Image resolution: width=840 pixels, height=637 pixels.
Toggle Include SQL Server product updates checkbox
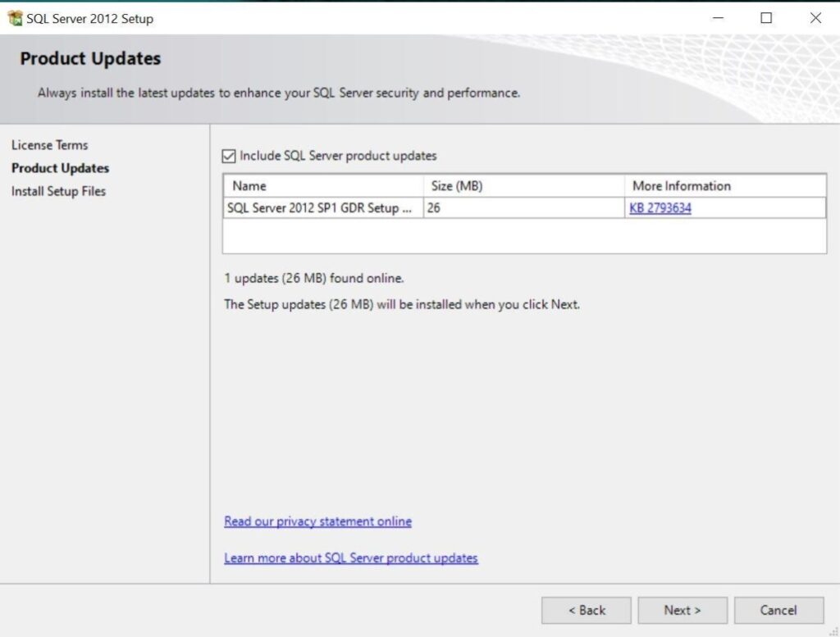click(230, 156)
